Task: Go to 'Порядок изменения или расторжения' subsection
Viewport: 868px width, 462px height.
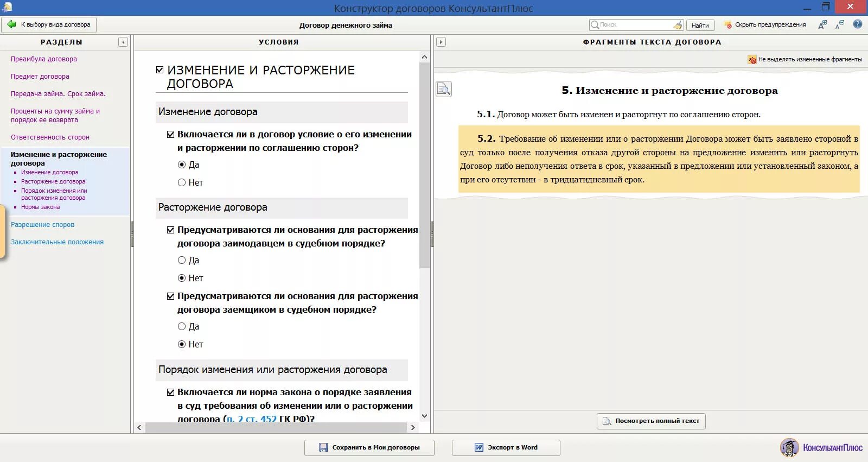Action: tap(54, 194)
